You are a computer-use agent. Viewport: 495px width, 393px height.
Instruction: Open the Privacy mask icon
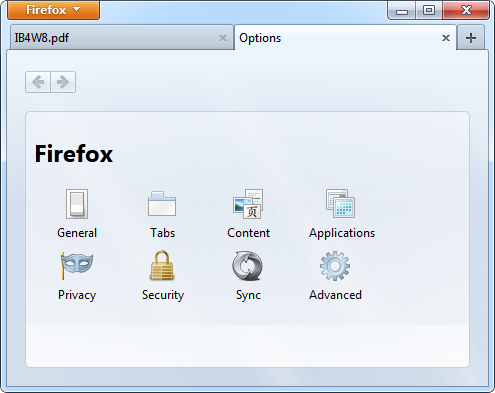click(77, 266)
